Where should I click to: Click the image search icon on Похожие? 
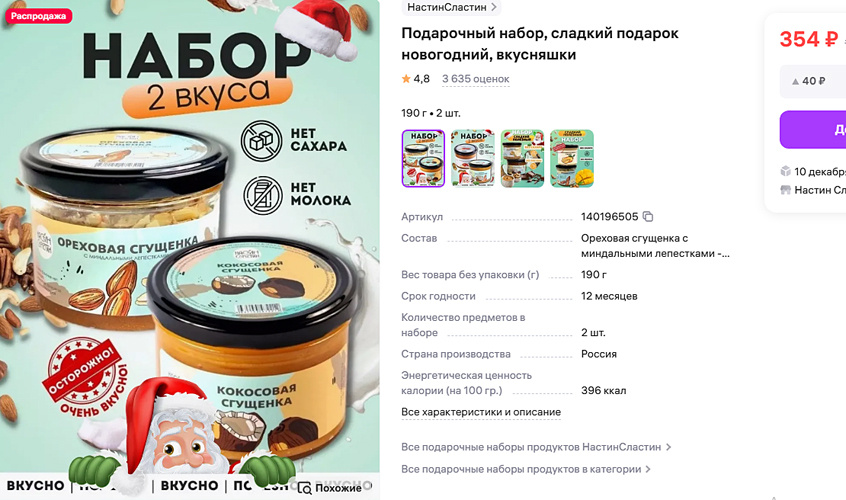pos(304,488)
